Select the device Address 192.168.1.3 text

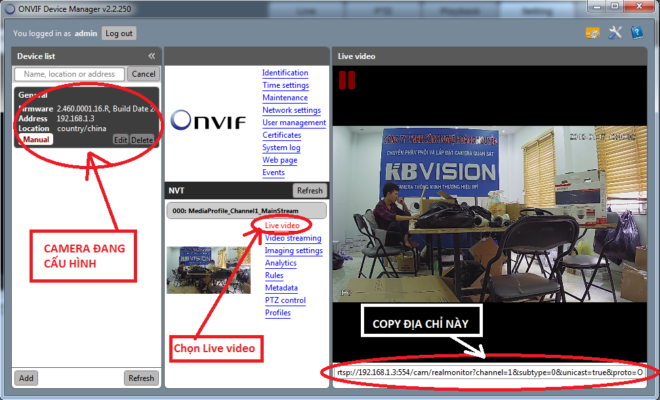click(x=75, y=118)
